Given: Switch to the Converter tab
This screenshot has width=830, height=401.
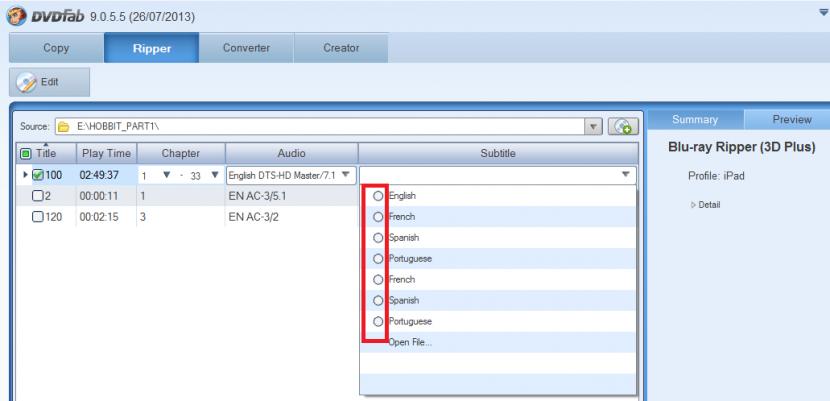Looking at the screenshot, I should click(x=246, y=48).
